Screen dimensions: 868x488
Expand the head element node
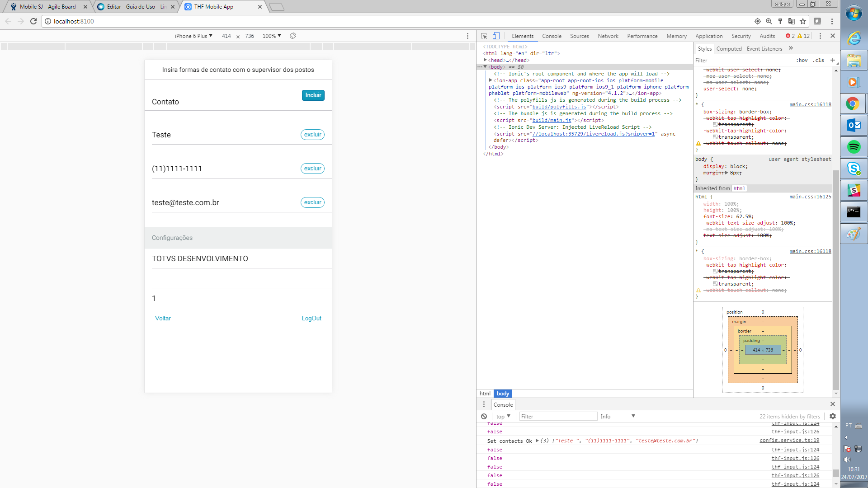coord(485,60)
